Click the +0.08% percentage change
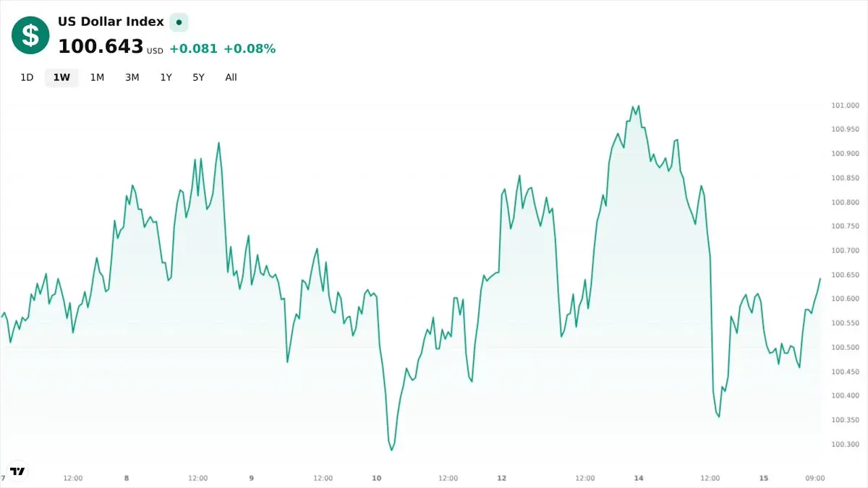This screenshot has width=868, height=488. [250, 48]
